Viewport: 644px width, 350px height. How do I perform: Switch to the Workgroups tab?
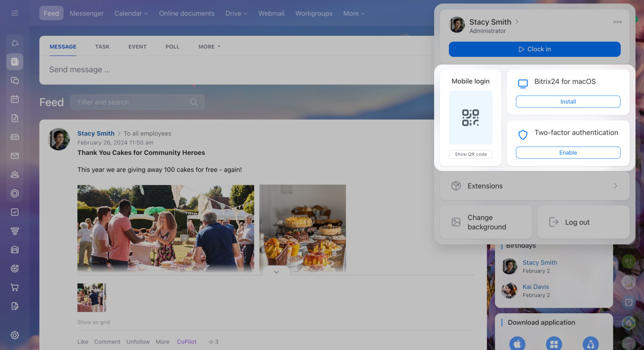click(x=313, y=14)
